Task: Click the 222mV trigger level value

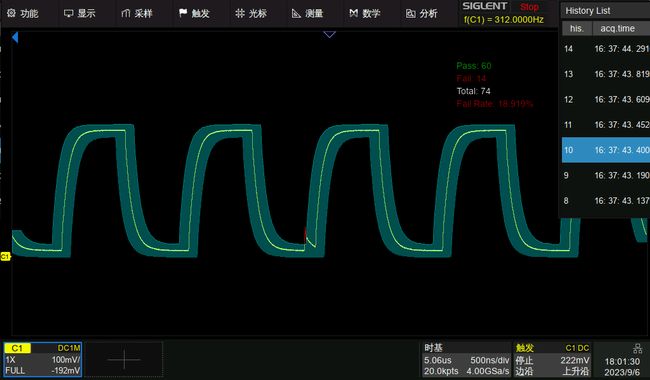Action: (x=575, y=360)
